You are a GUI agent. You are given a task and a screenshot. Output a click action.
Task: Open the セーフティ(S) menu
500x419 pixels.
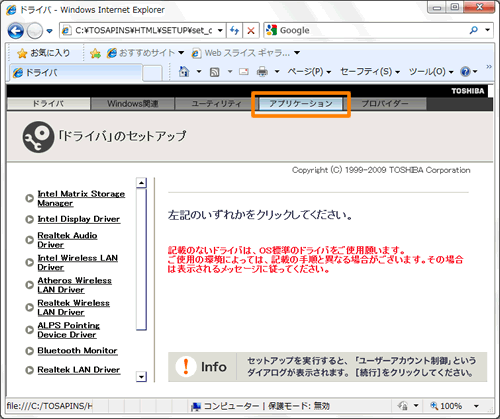pyautogui.click(x=370, y=71)
